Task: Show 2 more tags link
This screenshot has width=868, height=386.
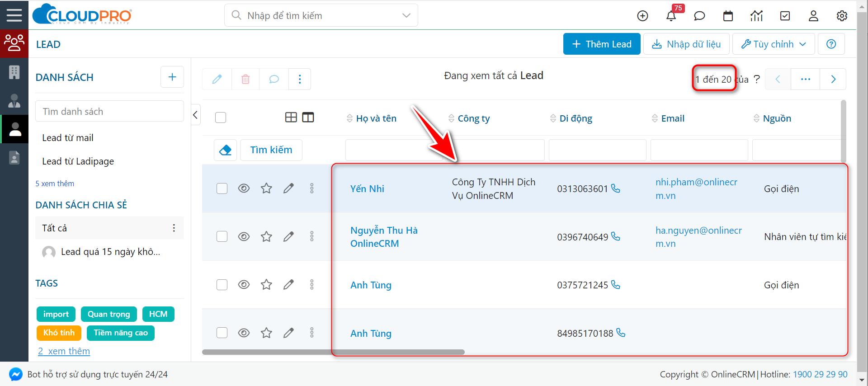Action: point(64,351)
